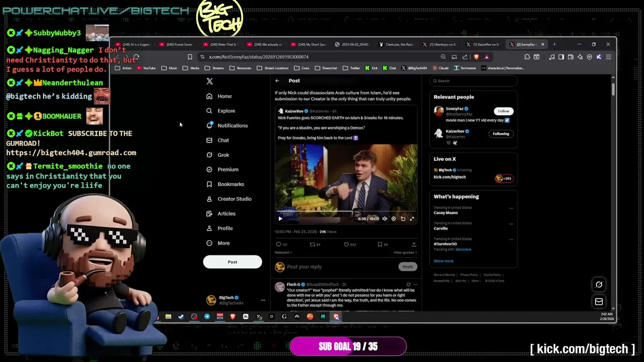Open BigTech account menu dots
Screen dimensions: 644x362
(x=263, y=300)
